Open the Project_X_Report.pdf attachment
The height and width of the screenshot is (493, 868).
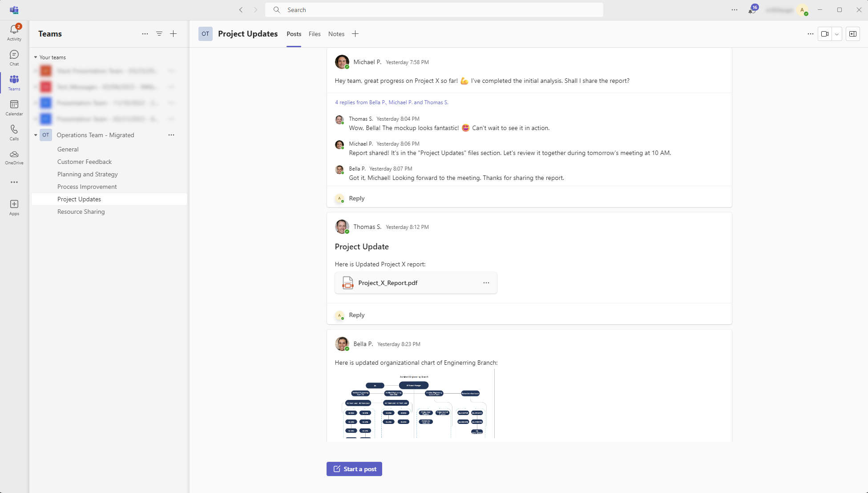point(388,283)
